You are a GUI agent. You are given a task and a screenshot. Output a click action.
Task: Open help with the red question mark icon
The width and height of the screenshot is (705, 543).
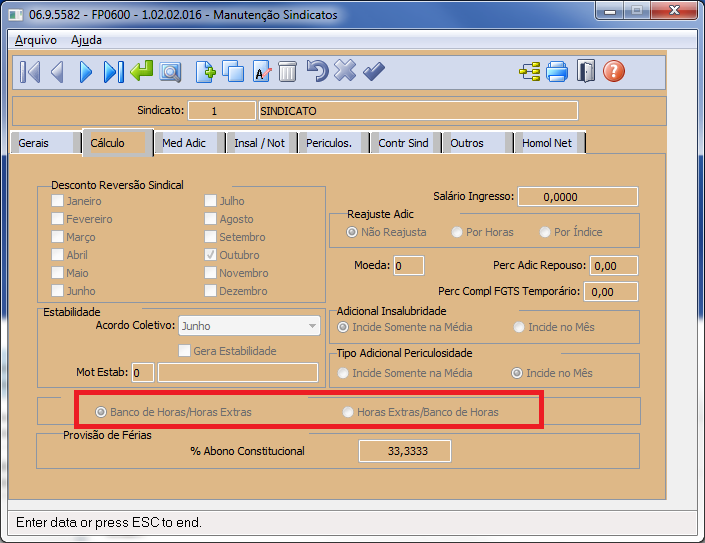[x=614, y=71]
